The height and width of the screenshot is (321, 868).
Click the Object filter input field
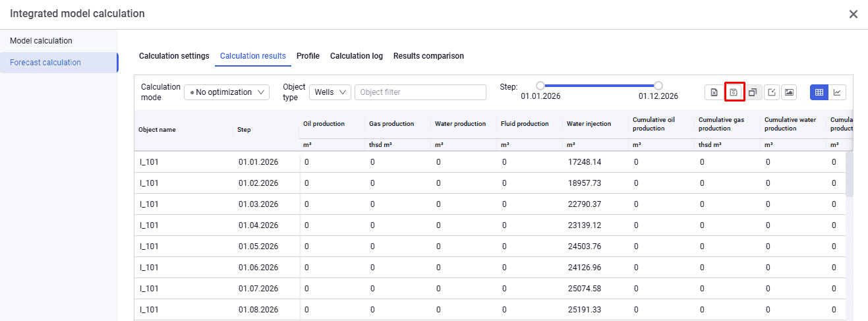click(420, 92)
